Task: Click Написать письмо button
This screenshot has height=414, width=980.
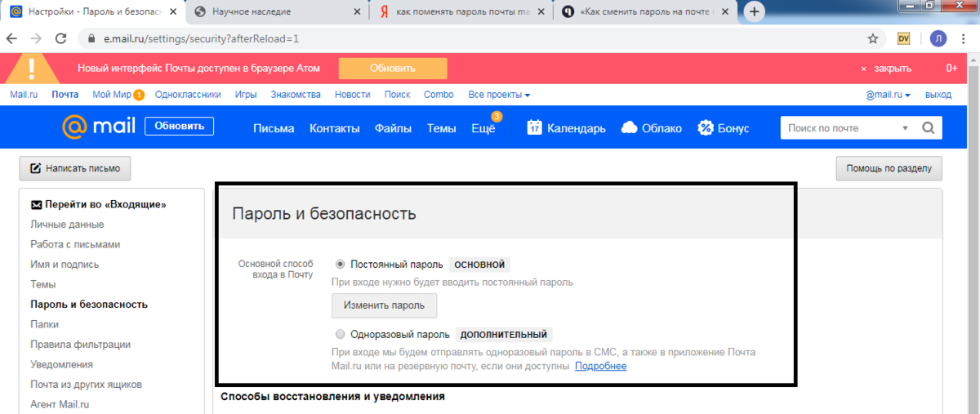Action: point(75,168)
